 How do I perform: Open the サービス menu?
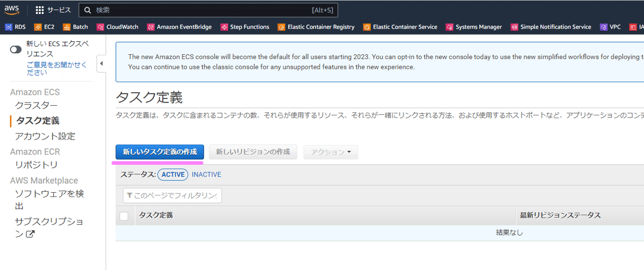click(52, 10)
